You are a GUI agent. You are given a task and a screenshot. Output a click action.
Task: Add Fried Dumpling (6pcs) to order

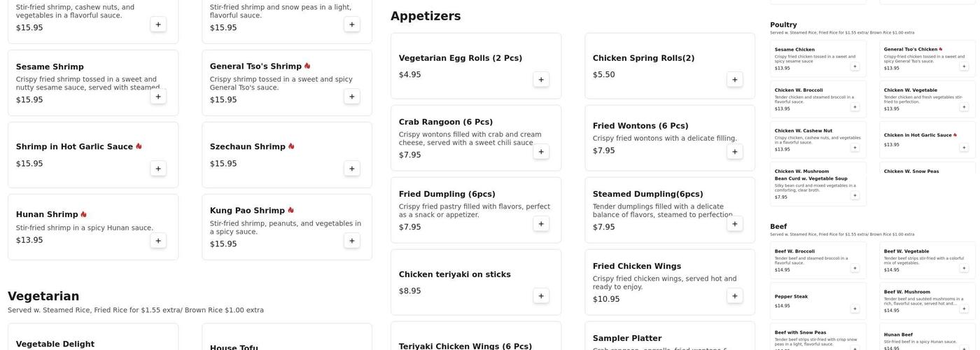[x=541, y=224]
